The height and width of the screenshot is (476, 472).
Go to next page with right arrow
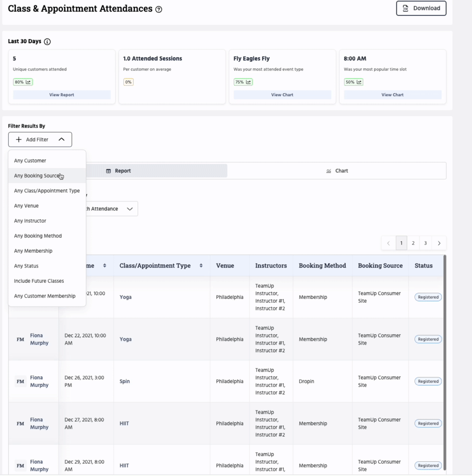coord(439,243)
